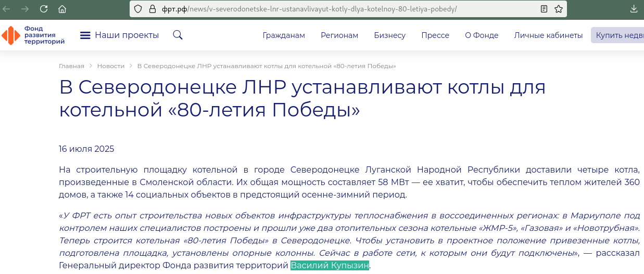The width and height of the screenshot is (644, 274).
Task: Toggle reader view icon in address bar
Action: point(544,9)
